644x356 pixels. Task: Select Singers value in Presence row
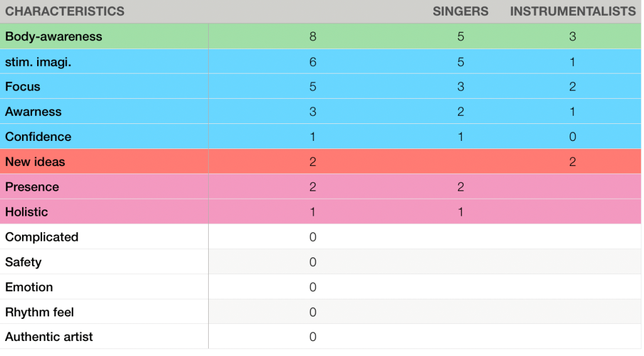tap(460, 187)
